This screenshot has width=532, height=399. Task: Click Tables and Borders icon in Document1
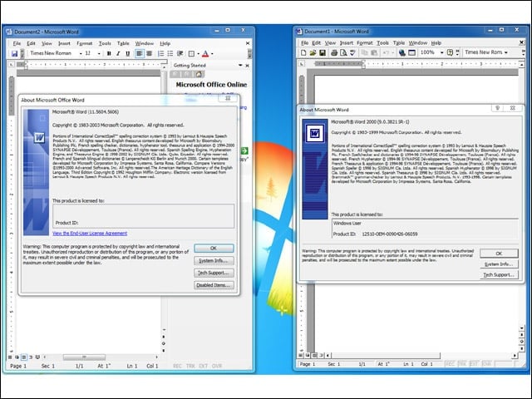pyautogui.click(x=411, y=52)
